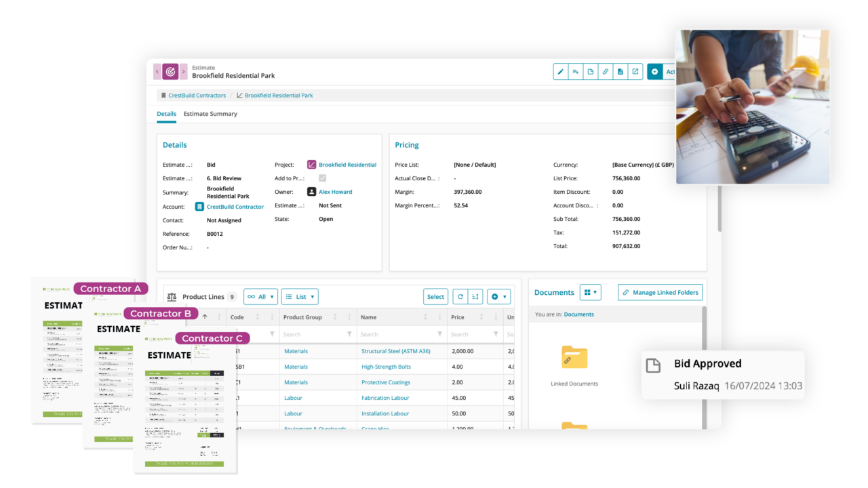Click the chain link icon in header toolbar

pos(606,72)
